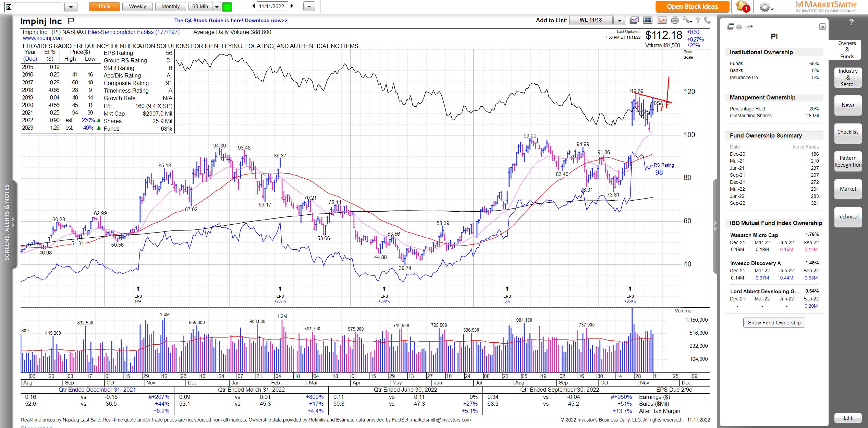Screen dimensions: 868x428
Task: Open the symbol history dropdown
Action: (x=71, y=7)
